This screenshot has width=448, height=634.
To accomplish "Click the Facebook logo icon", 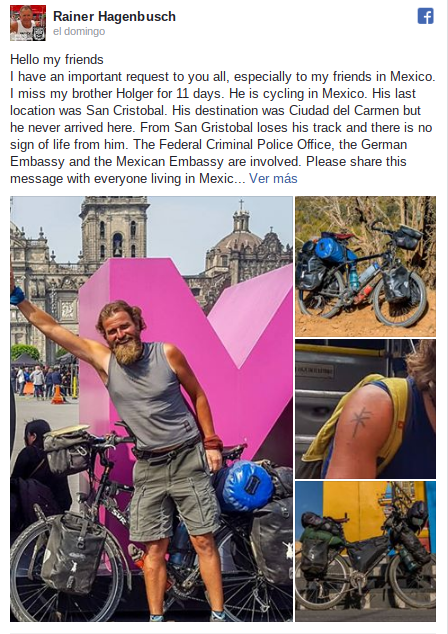I will coord(426,16).
